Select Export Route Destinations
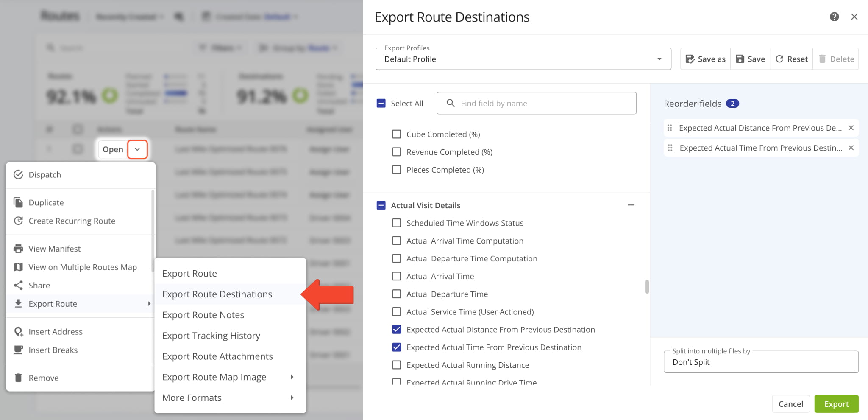This screenshot has width=868, height=420. point(230,294)
